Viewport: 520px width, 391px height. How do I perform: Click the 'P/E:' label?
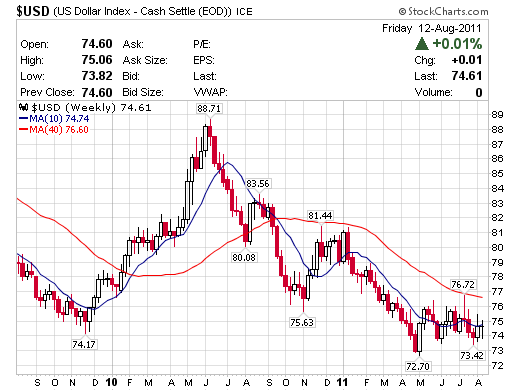pos(202,44)
